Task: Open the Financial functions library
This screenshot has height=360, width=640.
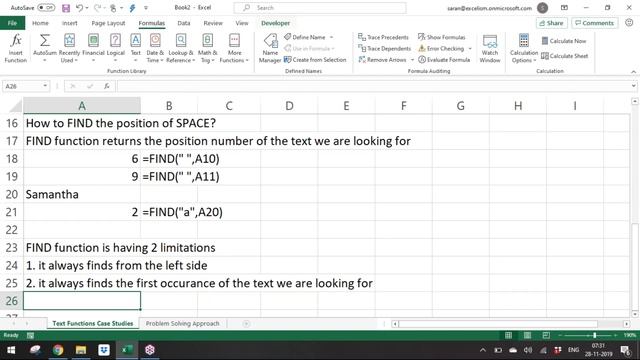Action: (93, 48)
